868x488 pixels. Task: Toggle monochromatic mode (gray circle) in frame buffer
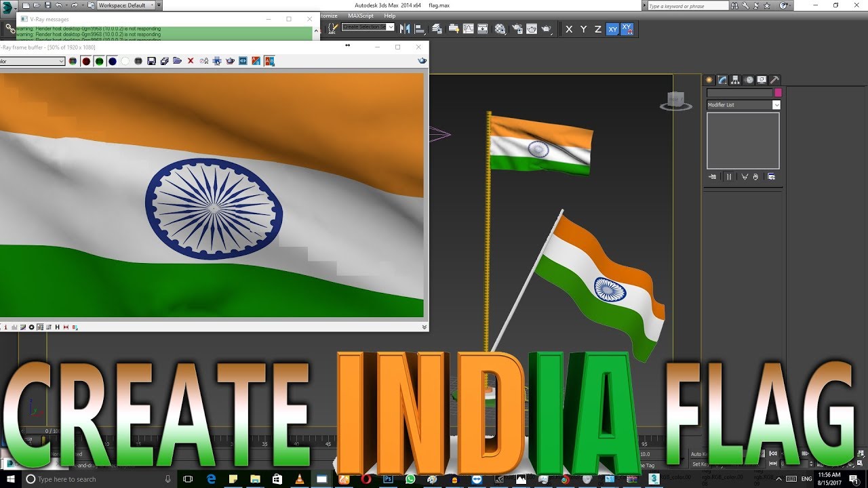click(138, 61)
